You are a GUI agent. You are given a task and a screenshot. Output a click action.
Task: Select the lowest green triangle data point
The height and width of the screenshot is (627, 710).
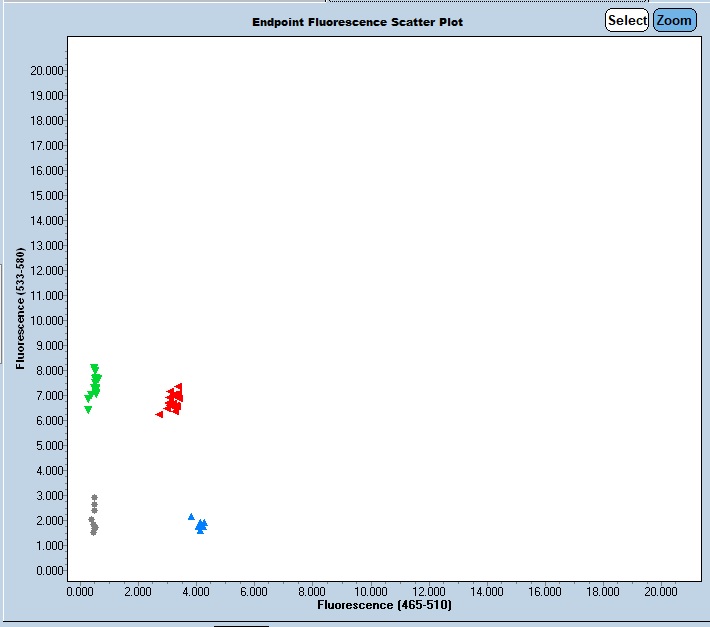[88, 410]
